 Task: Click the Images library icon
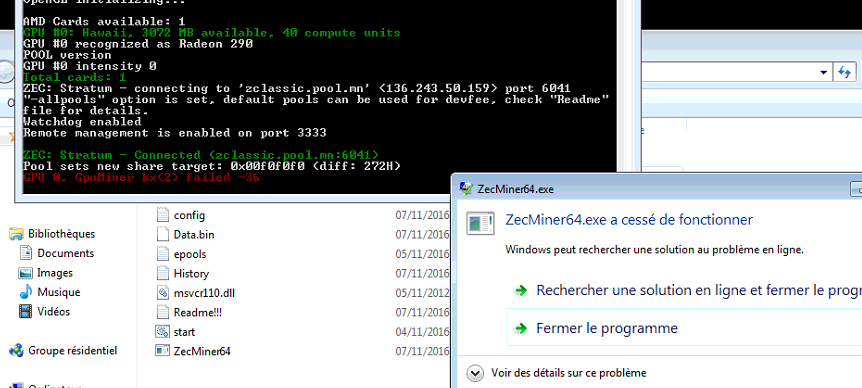(26, 273)
